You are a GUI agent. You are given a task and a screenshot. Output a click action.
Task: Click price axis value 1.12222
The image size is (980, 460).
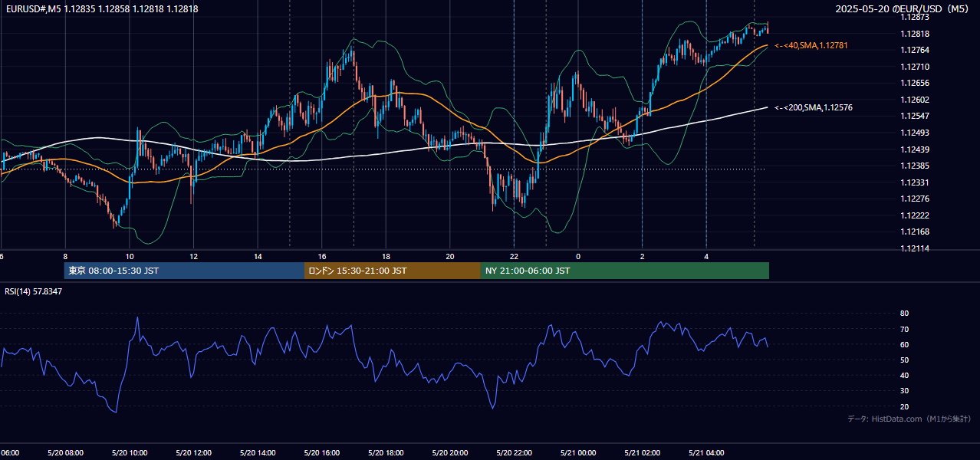click(x=915, y=215)
